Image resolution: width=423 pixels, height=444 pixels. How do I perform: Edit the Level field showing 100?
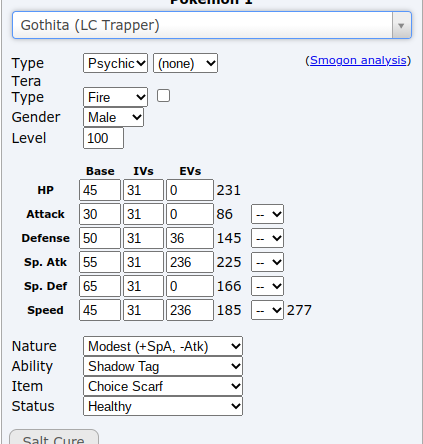pos(103,138)
